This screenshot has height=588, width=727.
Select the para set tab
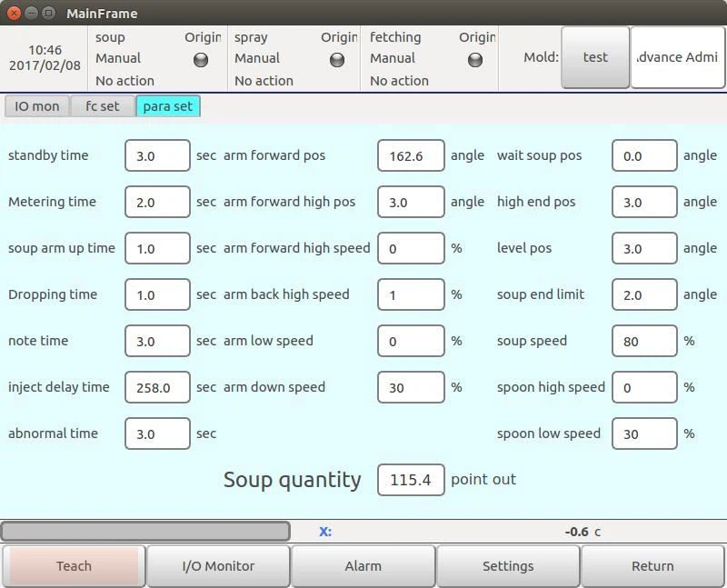168,106
